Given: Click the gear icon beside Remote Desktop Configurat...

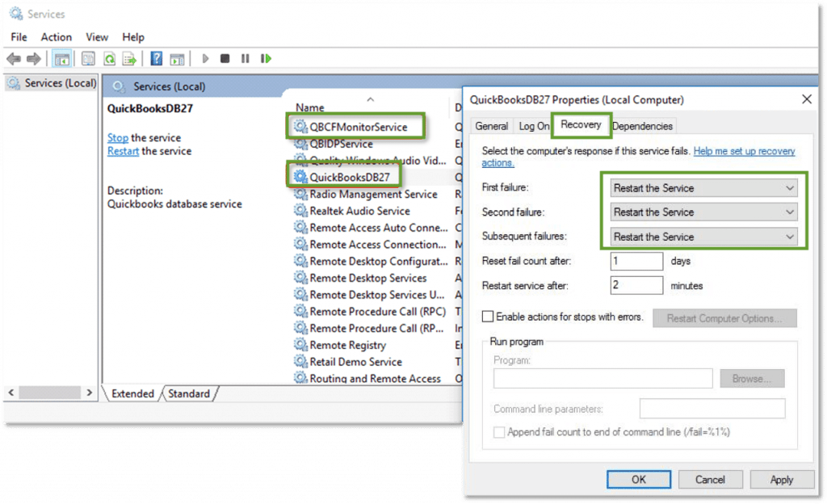Looking at the screenshot, I should point(300,261).
